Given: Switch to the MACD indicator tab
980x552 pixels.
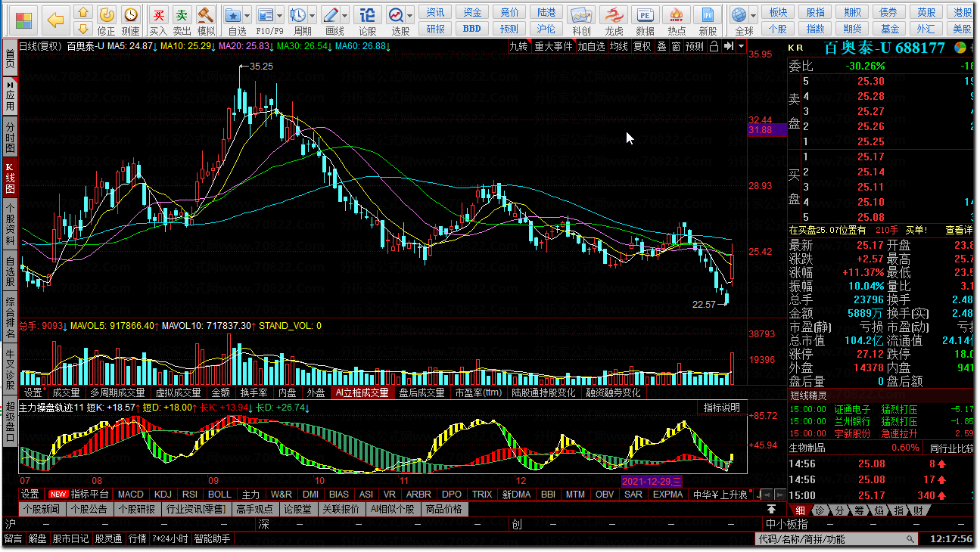Looking at the screenshot, I should click(130, 495).
